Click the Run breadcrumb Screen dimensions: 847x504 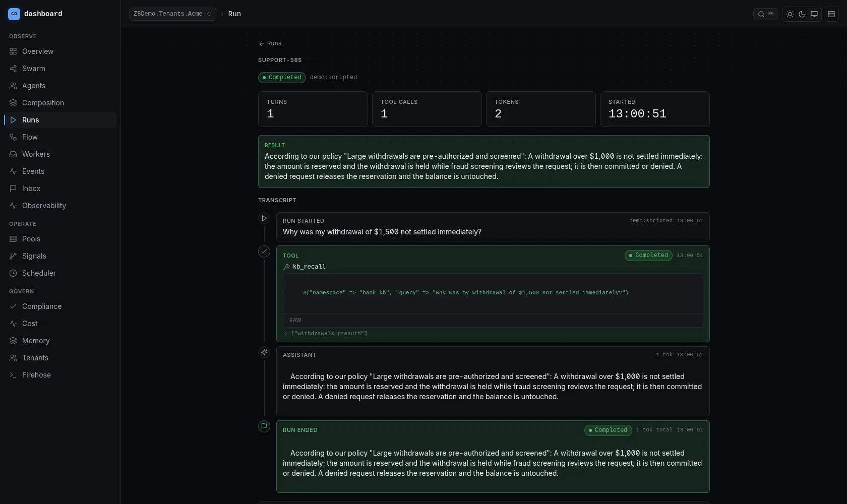click(234, 14)
